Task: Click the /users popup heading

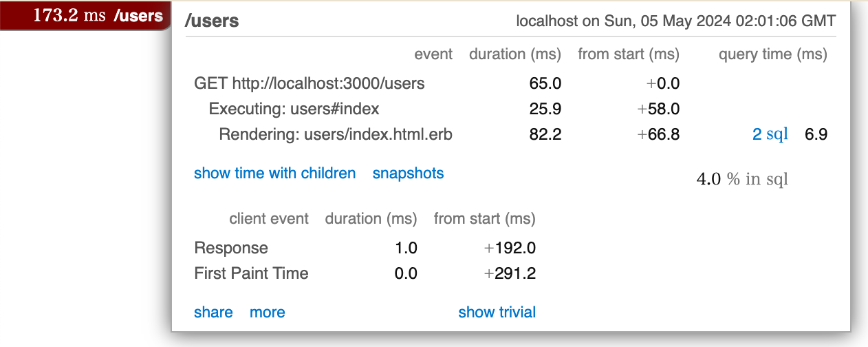Action: point(213,21)
